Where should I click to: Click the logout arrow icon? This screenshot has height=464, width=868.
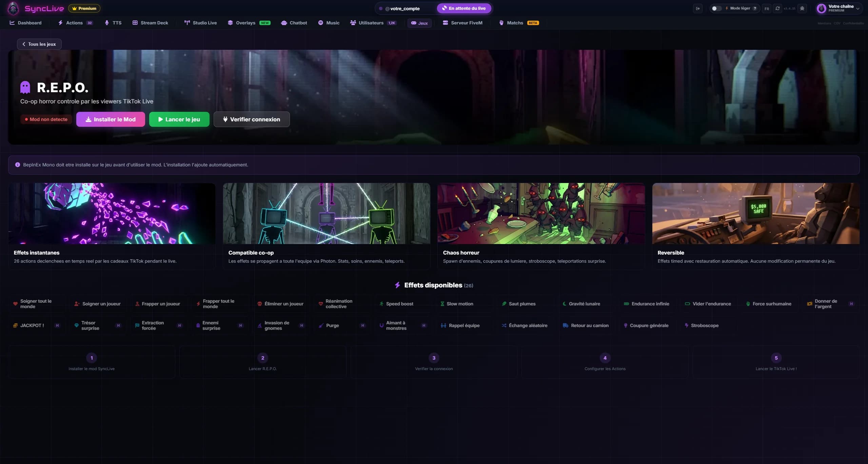pos(698,8)
